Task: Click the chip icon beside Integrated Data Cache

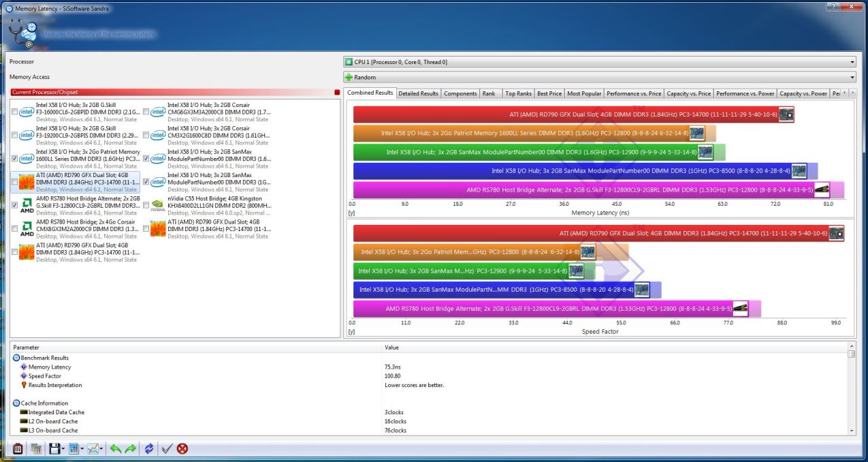Action: coord(24,412)
